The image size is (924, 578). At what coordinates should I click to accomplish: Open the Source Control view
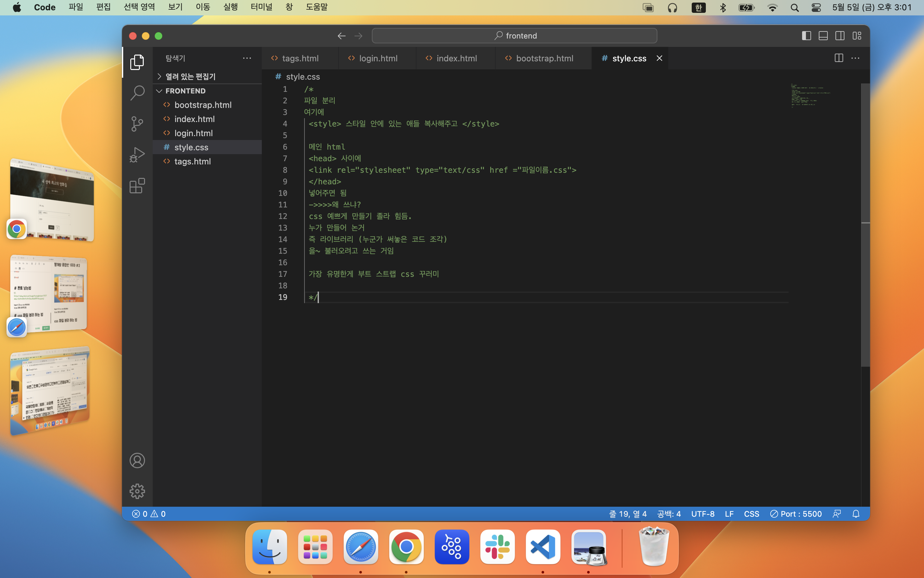pyautogui.click(x=137, y=124)
